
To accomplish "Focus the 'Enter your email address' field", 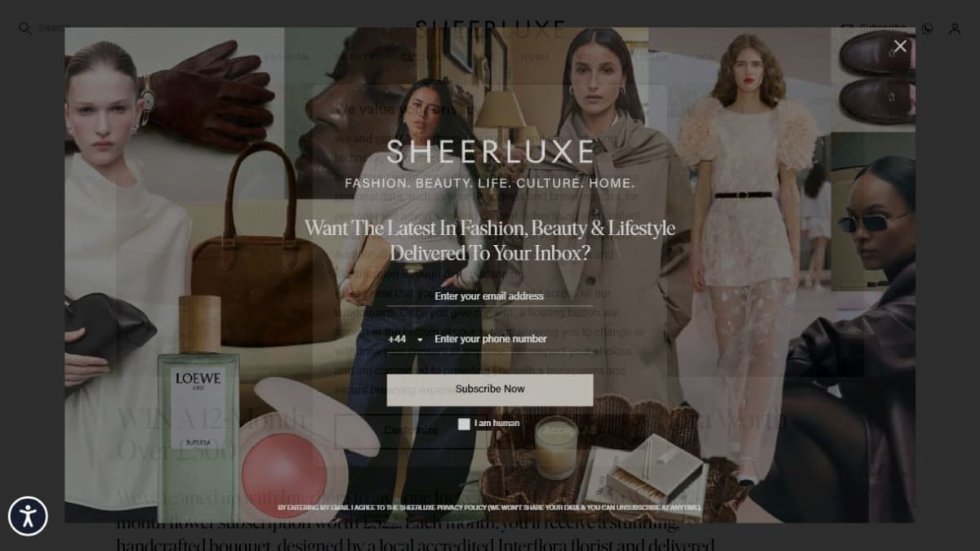I will point(489,296).
